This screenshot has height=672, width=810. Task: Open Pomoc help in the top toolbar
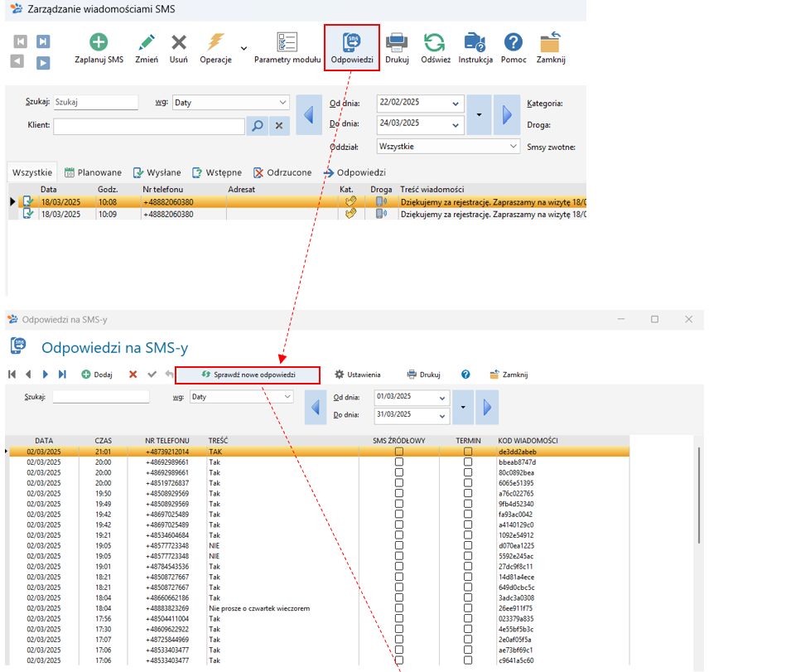(513, 49)
